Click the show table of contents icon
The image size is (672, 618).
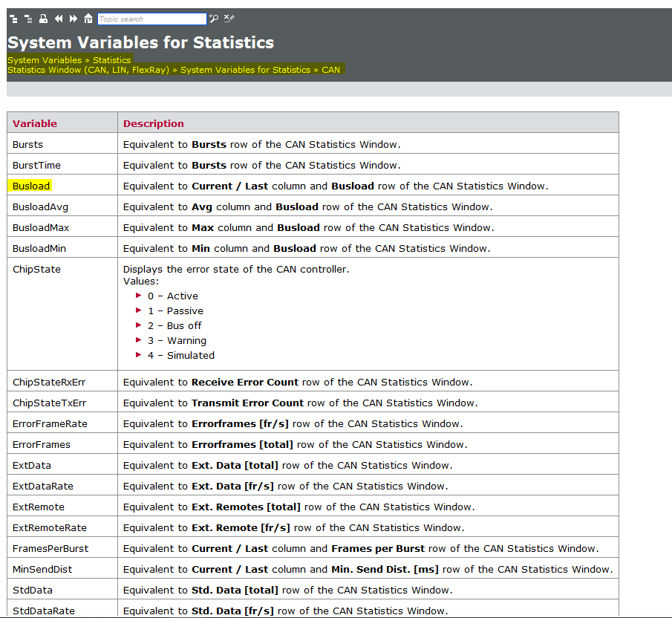click(x=13, y=19)
